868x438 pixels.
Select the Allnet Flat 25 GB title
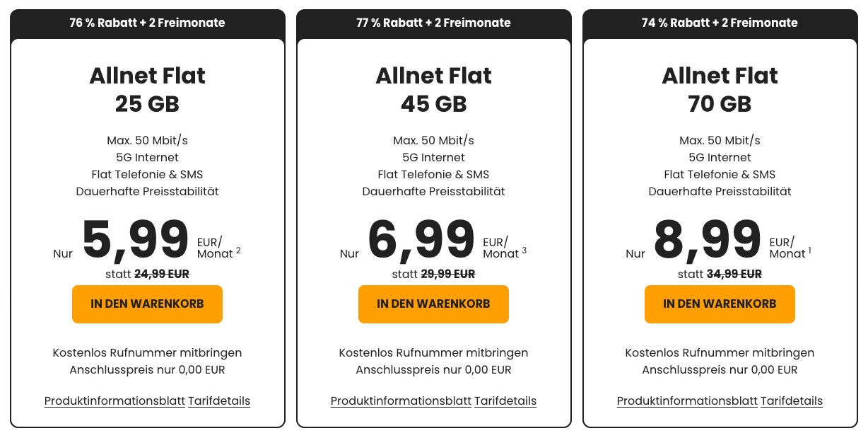coord(147,89)
